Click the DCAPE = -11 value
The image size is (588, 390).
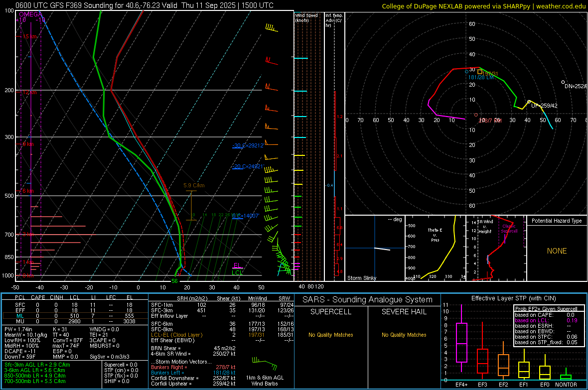click(19, 351)
